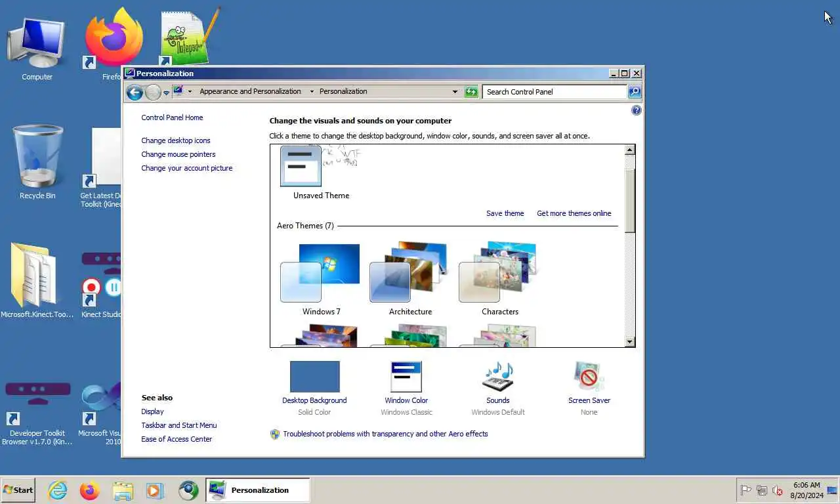Click the theme list scroll up arrow

(629, 150)
